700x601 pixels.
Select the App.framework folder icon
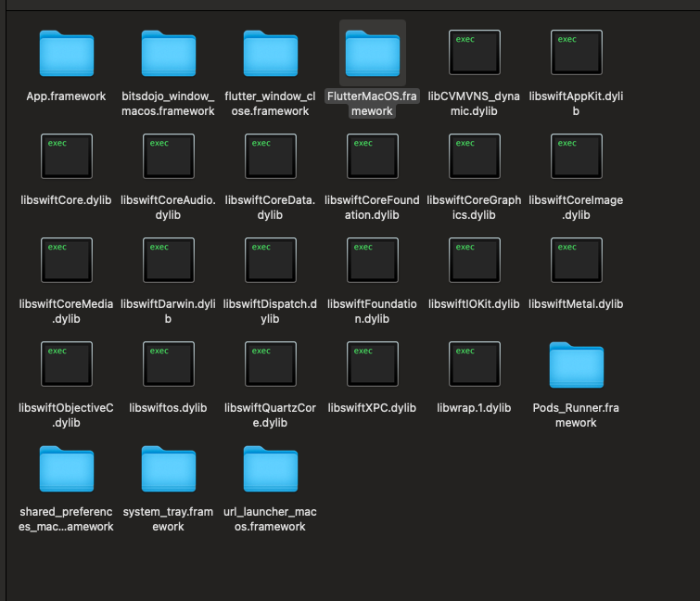(x=66, y=53)
